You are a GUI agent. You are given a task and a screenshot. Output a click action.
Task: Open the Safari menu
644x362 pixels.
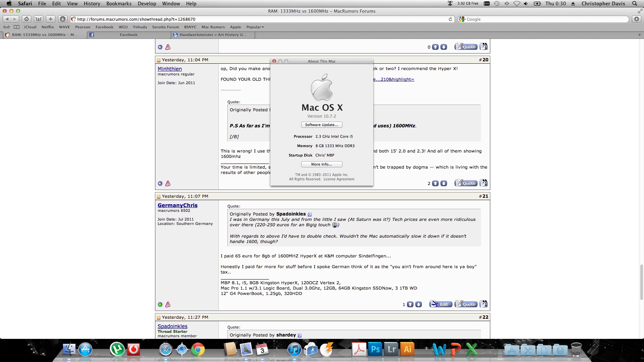(25, 3)
